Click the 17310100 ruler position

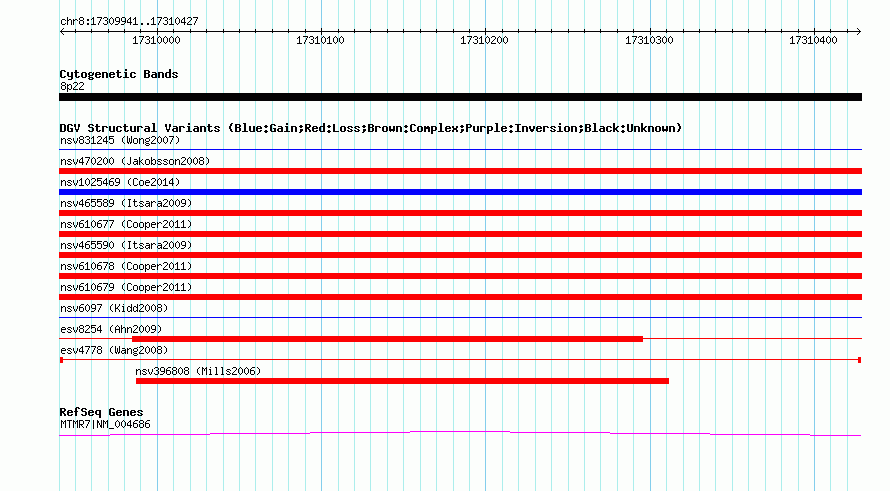pyautogui.click(x=320, y=40)
